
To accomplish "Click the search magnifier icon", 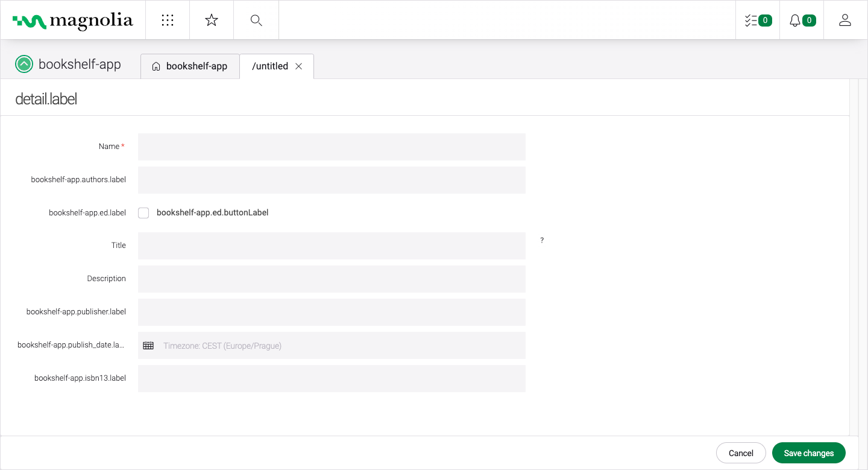I will [256, 21].
